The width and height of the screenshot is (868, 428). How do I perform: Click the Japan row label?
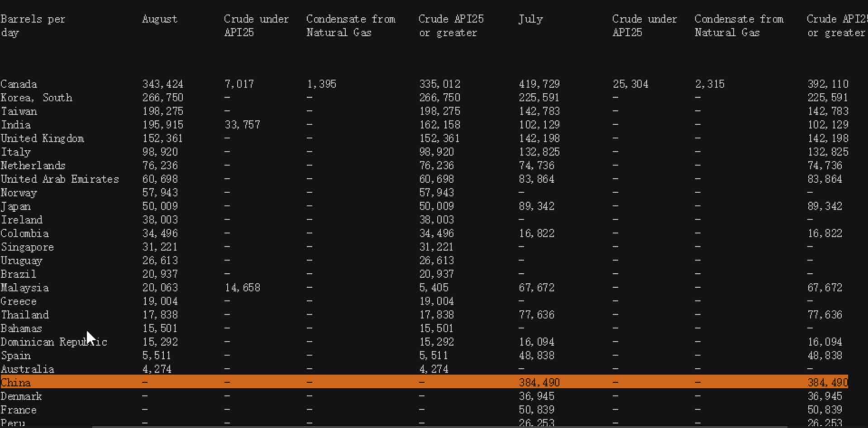pos(15,206)
